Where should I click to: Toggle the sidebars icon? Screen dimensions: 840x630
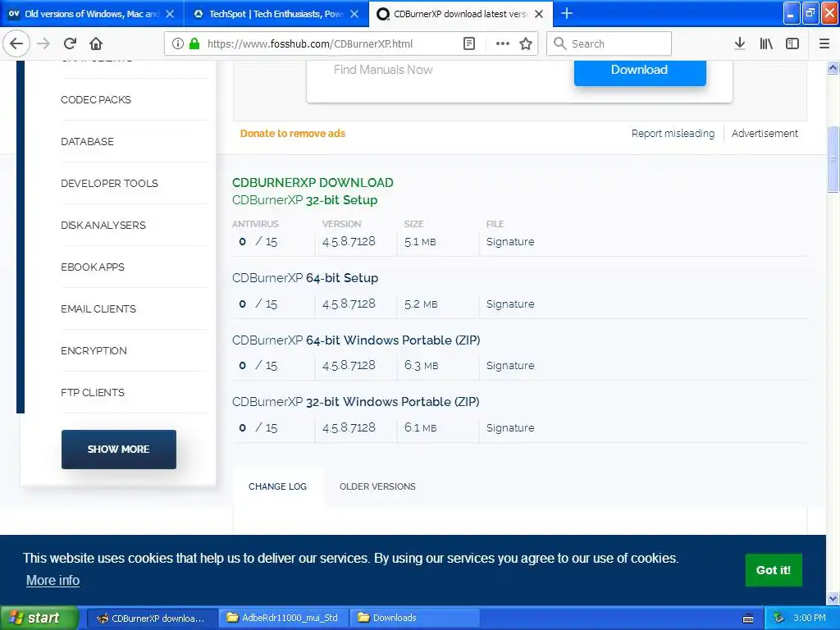[792, 44]
